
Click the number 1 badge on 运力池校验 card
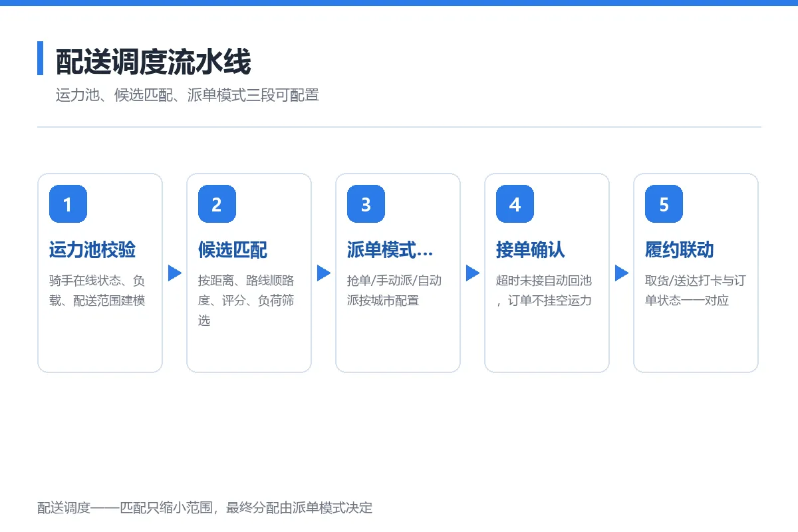pos(68,204)
